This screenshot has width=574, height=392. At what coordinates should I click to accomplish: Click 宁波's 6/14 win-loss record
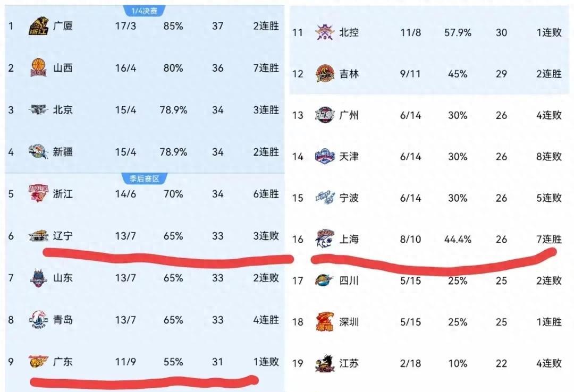click(410, 198)
